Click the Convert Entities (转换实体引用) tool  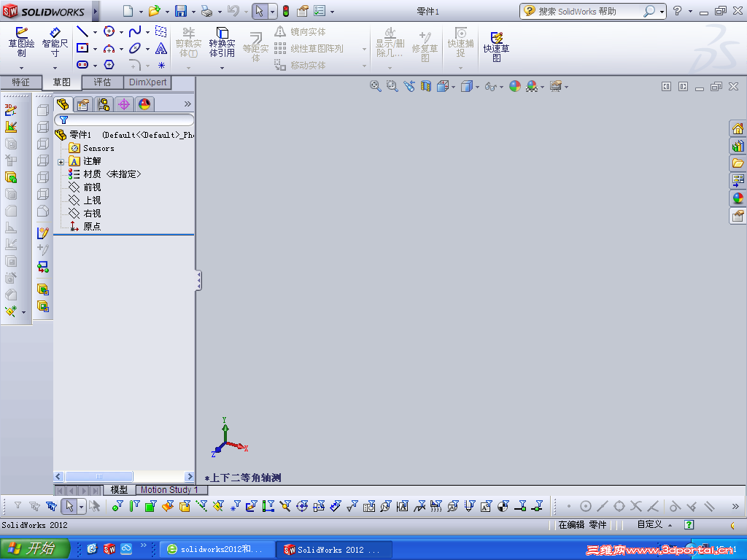(222, 42)
